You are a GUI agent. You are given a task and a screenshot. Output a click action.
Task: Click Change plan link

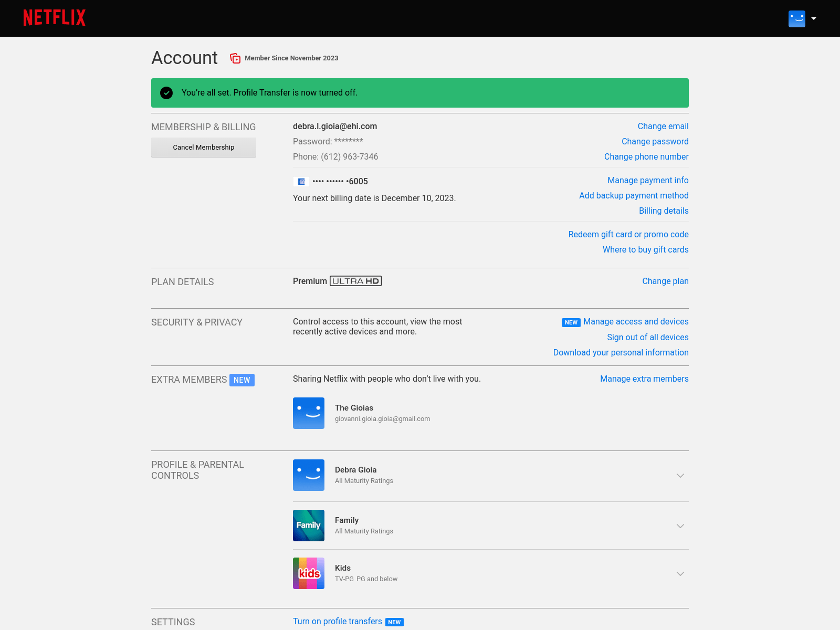pyautogui.click(x=665, y=281)
